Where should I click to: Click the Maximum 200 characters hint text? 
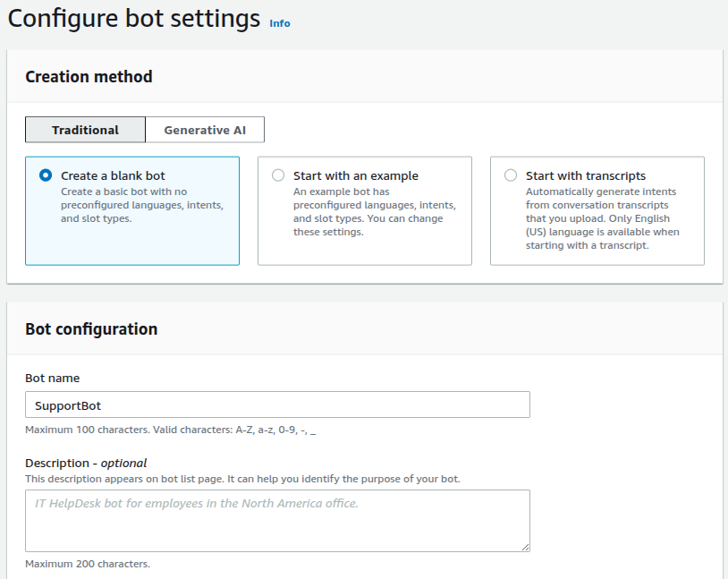click(88, 564)
